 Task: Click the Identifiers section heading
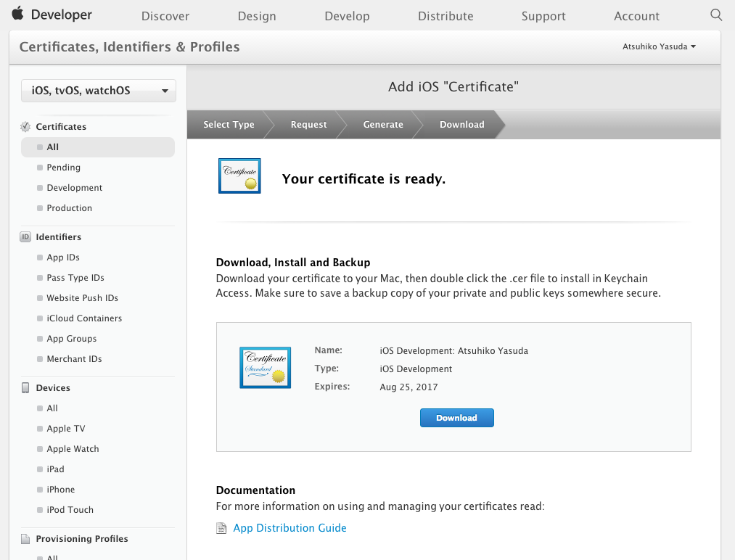(58, 237)
